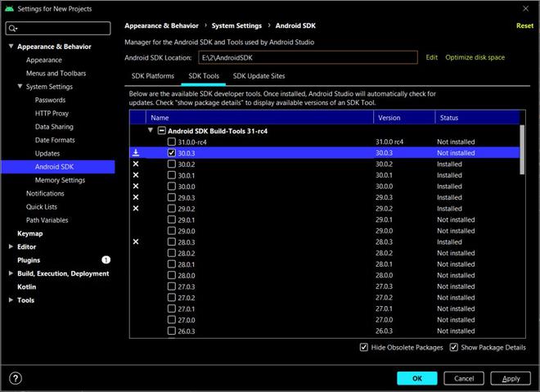
Task: Click the X uninstall mark beside 29.0.2
Action: [x=136, y=209]
